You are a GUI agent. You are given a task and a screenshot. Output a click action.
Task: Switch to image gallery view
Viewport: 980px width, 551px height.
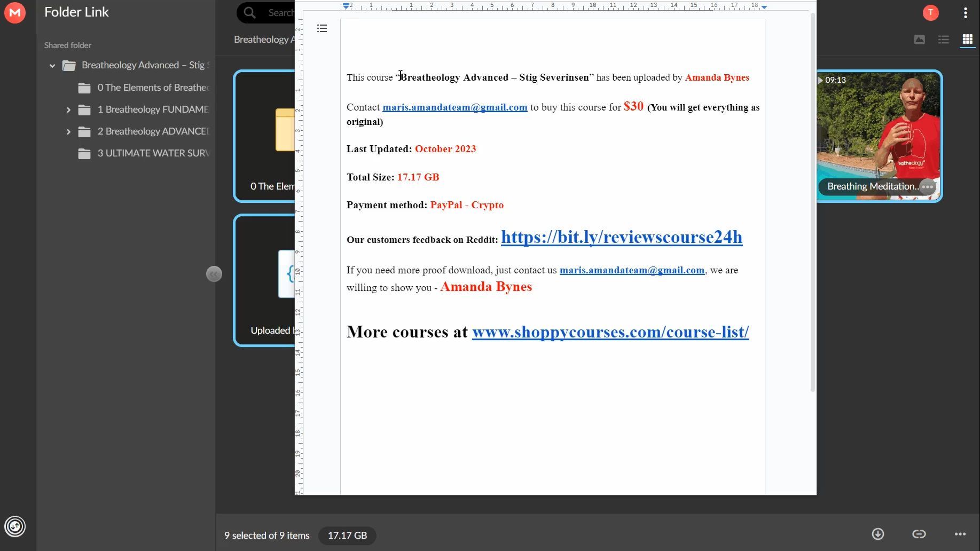point(919,40)
